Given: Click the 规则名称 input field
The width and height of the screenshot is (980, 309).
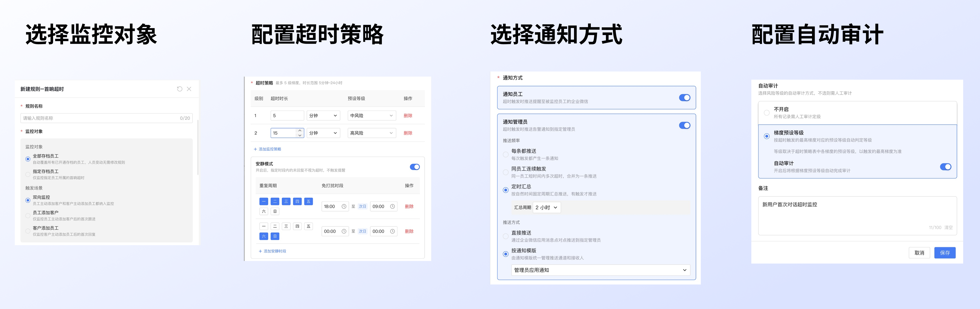Looking at the screenshot, I should [106, 118].
